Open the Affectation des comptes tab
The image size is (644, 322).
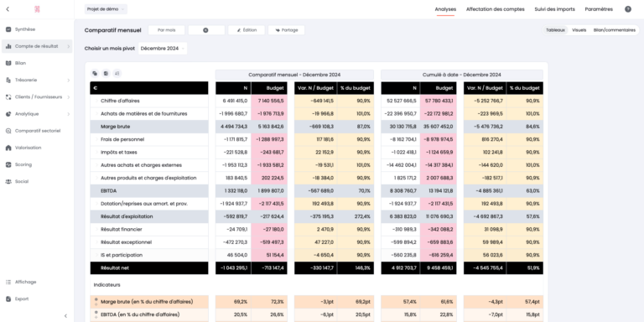(496, 9)
